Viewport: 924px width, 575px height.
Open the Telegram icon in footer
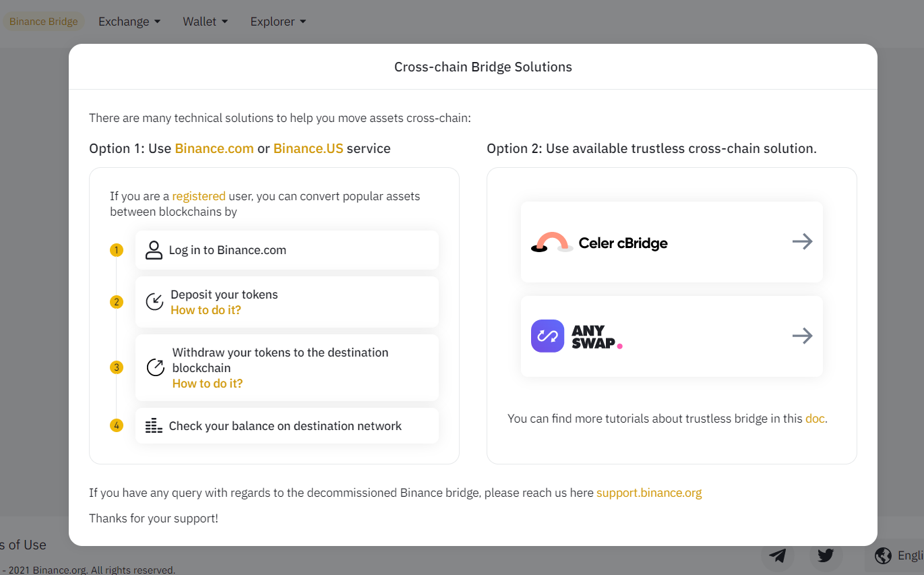click(x=778, y=555)
